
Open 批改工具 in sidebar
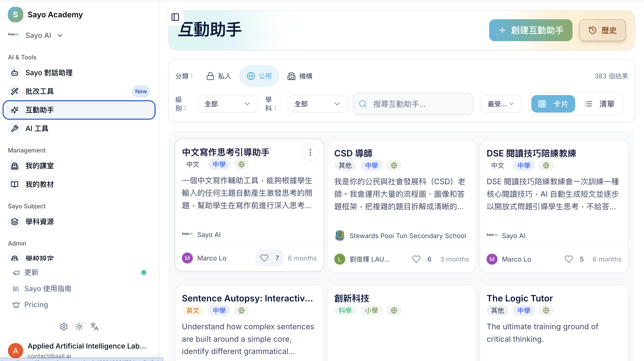[x=79, y=91]
